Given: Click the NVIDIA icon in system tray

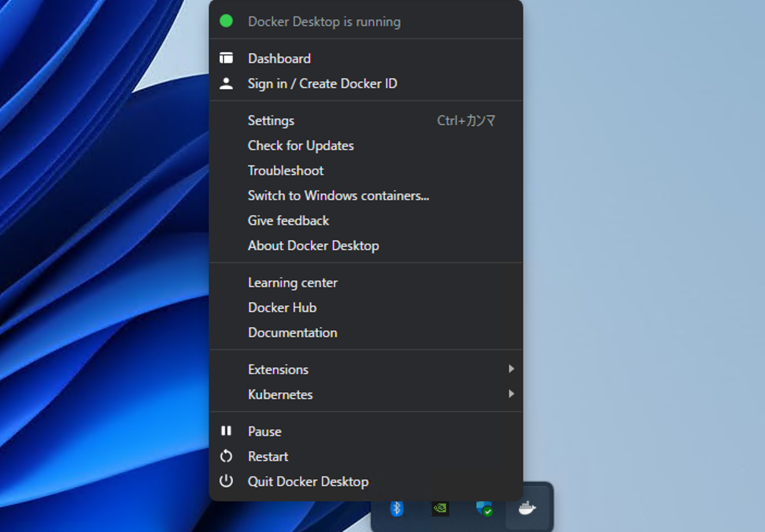Looking at the screenshot, I should pyautogui.click(x=440, y=508).
